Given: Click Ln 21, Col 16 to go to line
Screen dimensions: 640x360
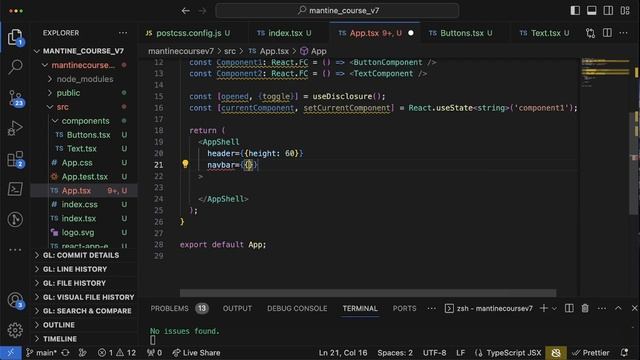Looking at the screenshot, I should (343, 353).
